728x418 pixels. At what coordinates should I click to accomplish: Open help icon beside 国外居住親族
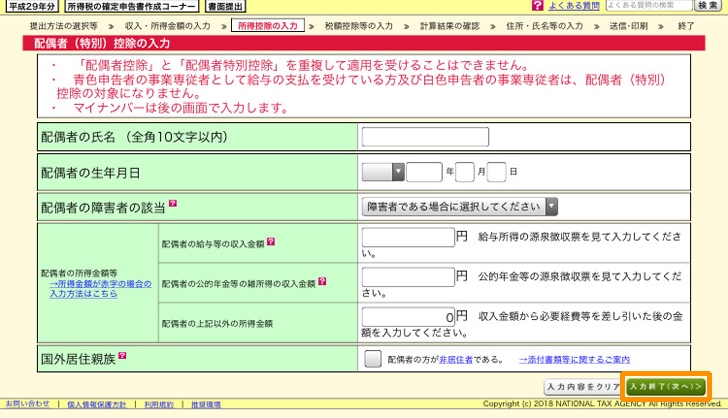click(122, 356)
